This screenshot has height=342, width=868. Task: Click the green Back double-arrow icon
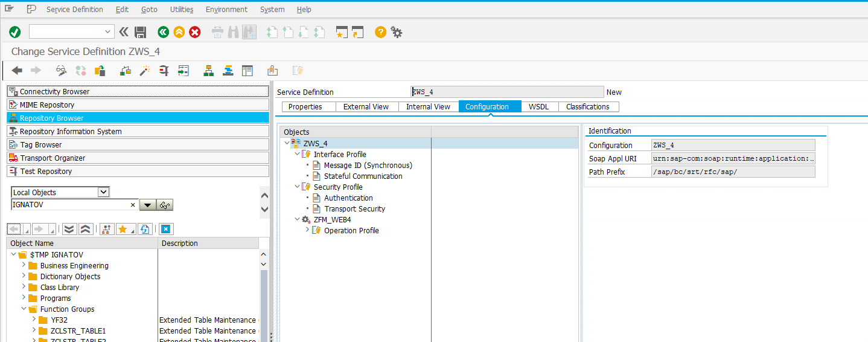[163, 32]
